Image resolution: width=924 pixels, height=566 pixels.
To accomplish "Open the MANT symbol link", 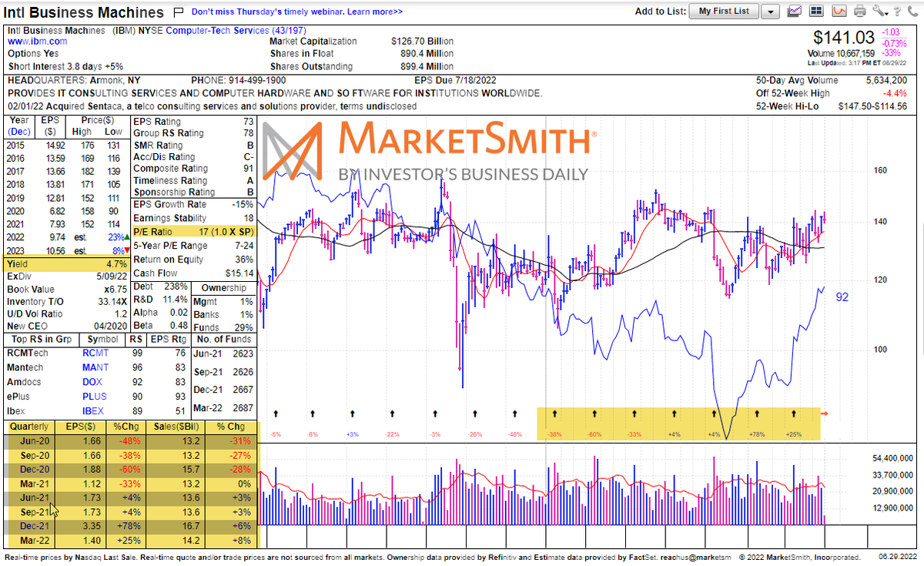I will click(x=96, y=367).
